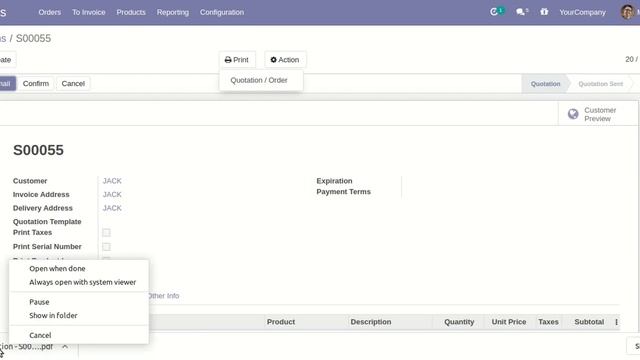Open the Reporting menu
640x360 pixels.
173,12
